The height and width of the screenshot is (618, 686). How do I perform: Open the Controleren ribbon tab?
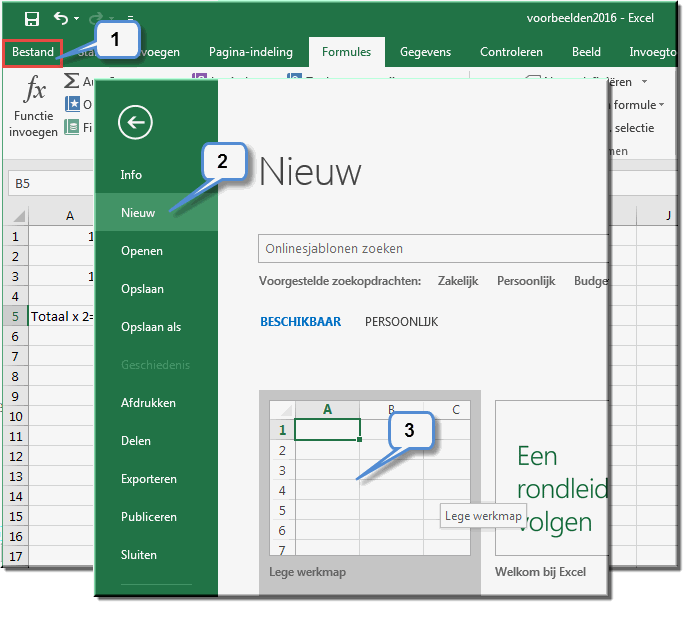coord(511,52)
